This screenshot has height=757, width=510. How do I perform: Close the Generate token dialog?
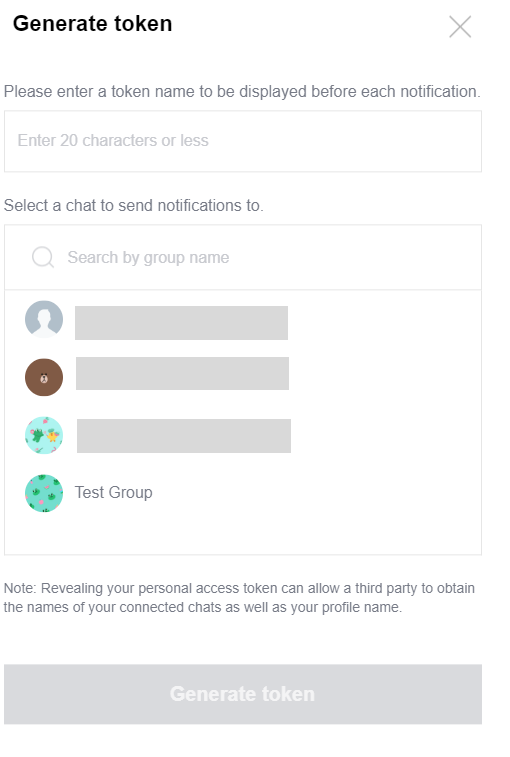[x=460, y=27]
